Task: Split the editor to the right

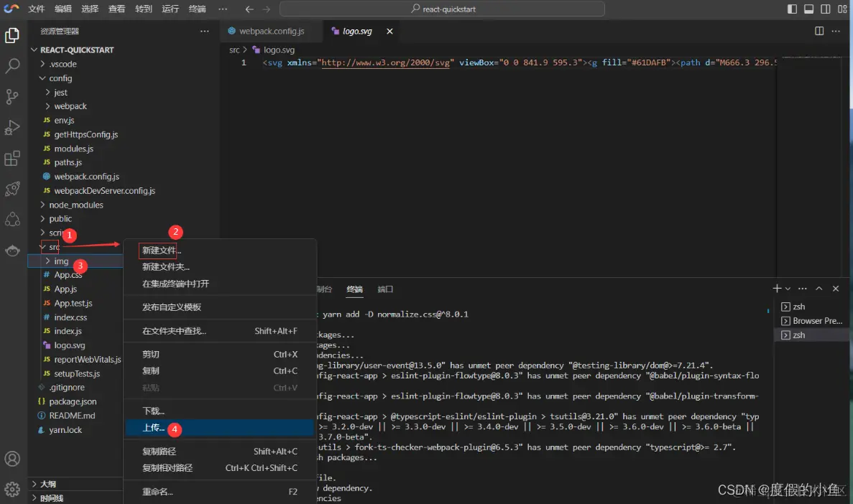Action: pos(819,31)
